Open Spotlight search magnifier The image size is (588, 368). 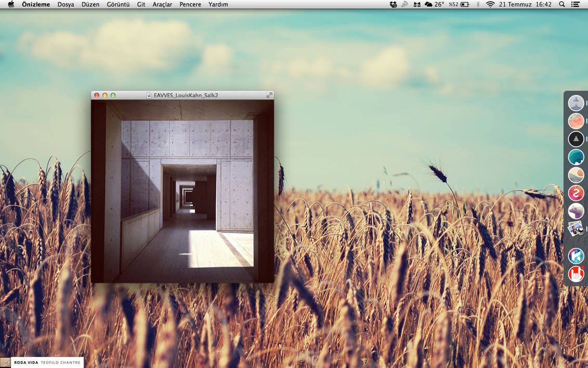[562, 5]
